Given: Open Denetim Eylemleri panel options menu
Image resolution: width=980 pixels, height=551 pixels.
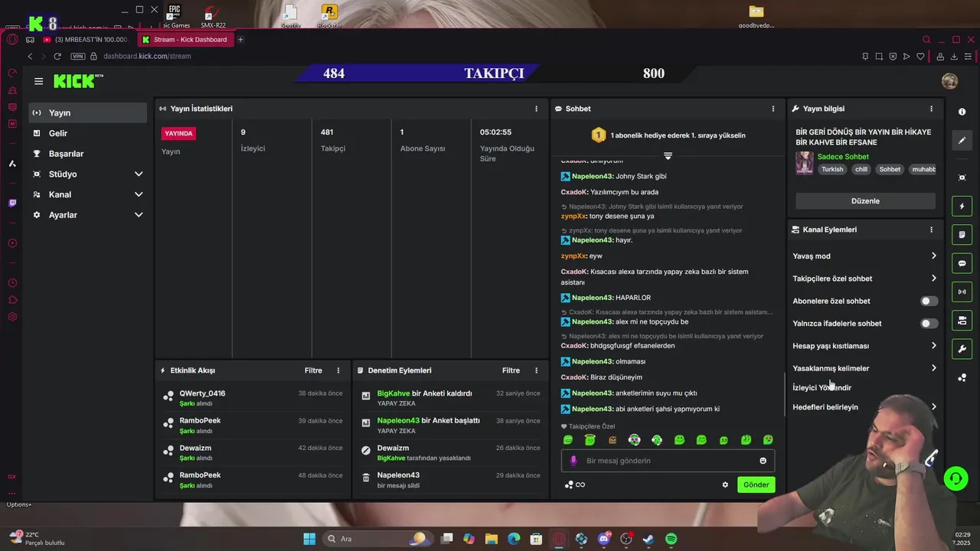Looking at the screenshot, I should [x=536, y=370].
